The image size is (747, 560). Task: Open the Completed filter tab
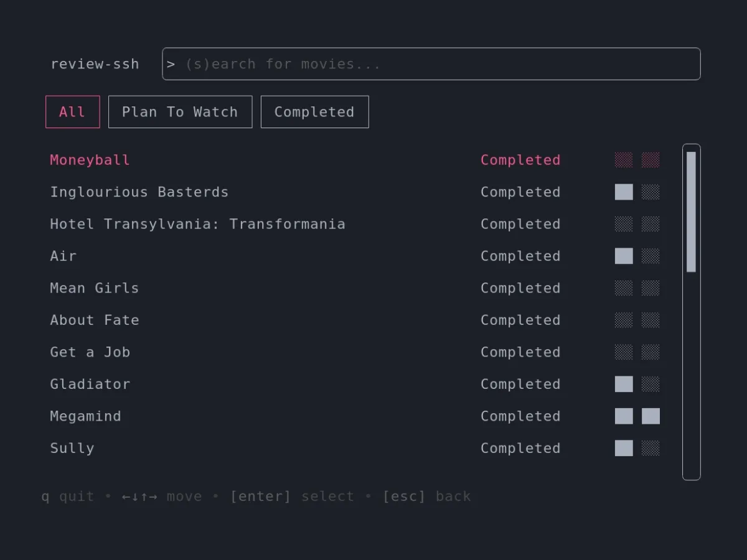[x=314, y=112]
